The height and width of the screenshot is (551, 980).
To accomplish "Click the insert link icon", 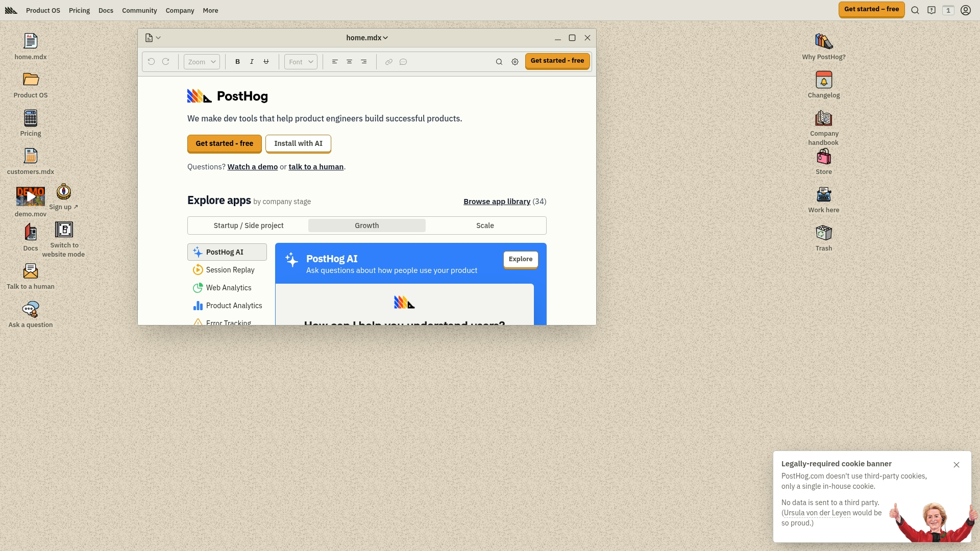I will 389,62.
